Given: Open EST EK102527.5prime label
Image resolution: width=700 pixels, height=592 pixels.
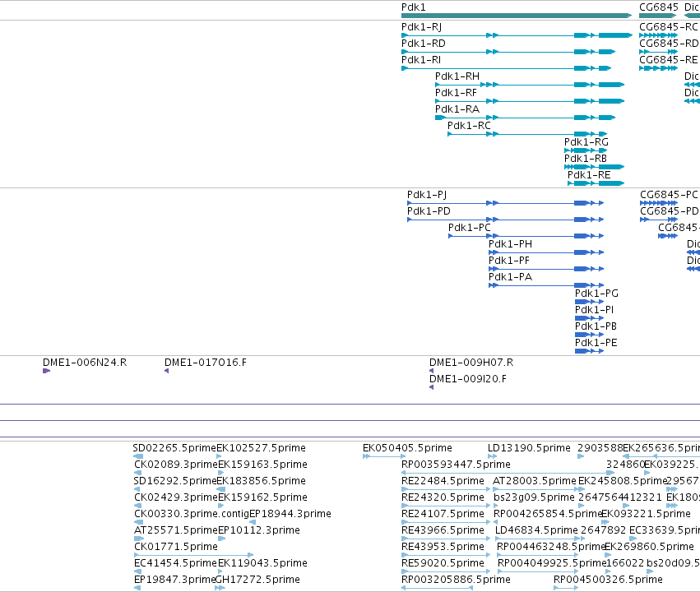Looking at the screenshot, I should [x=261, y=448].
